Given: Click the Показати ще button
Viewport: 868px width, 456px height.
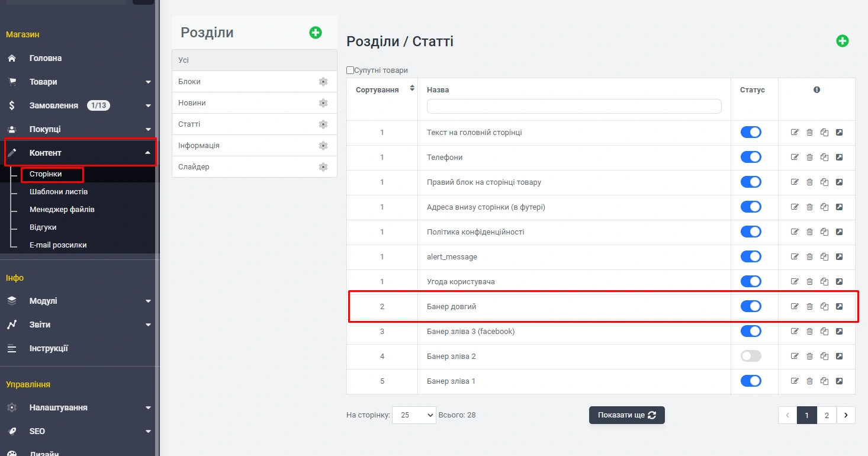Looking at the screenshot, I should 626,415.
